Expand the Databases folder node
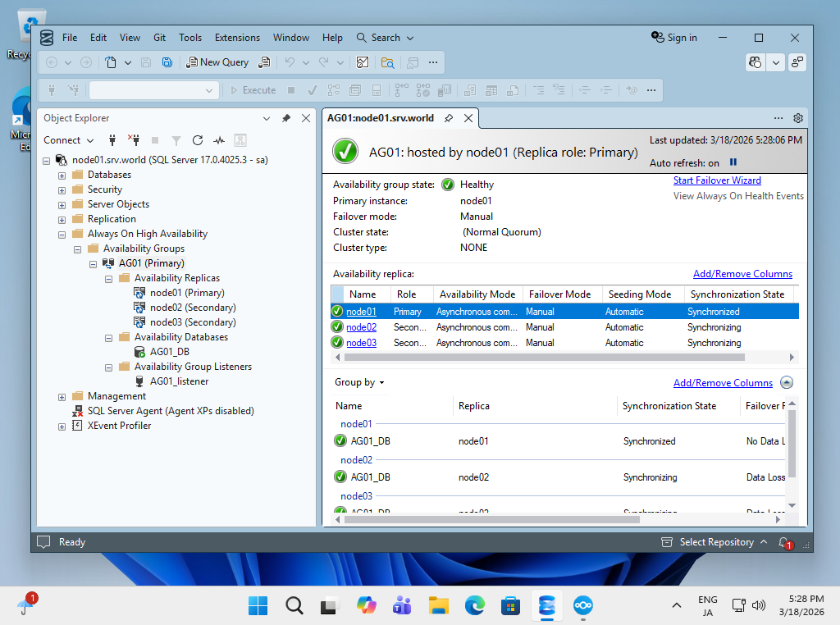Viewport: 840px width, 625px height. click(x=62, y=176)
